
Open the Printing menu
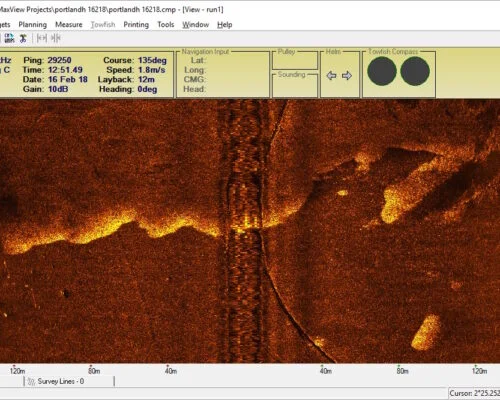click(x=136, y=25)
